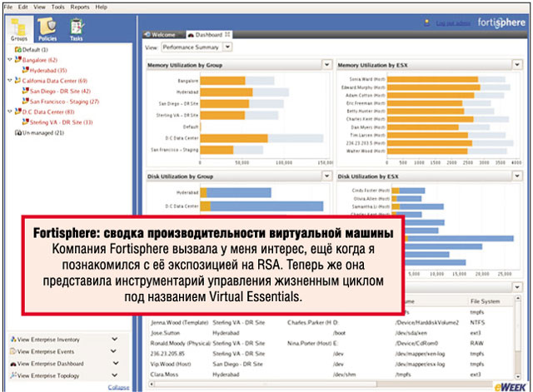Image resolution: width=533 pixels, height=392 pixels.
Task: Click the table's vertical scrollbar up arrow
Action: coord(518,298)
